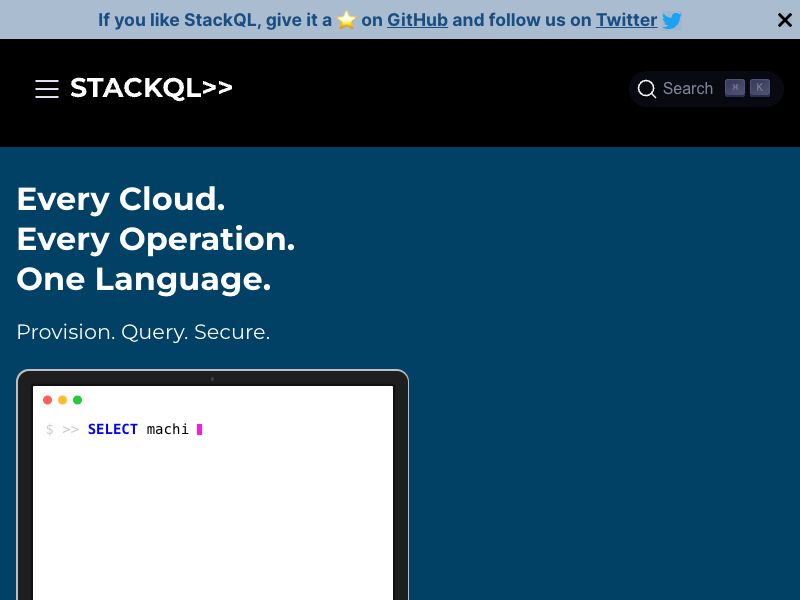The image size is (800, 600).
Task: Open the hamburger navigation menu
Action: tap(47, 89)
